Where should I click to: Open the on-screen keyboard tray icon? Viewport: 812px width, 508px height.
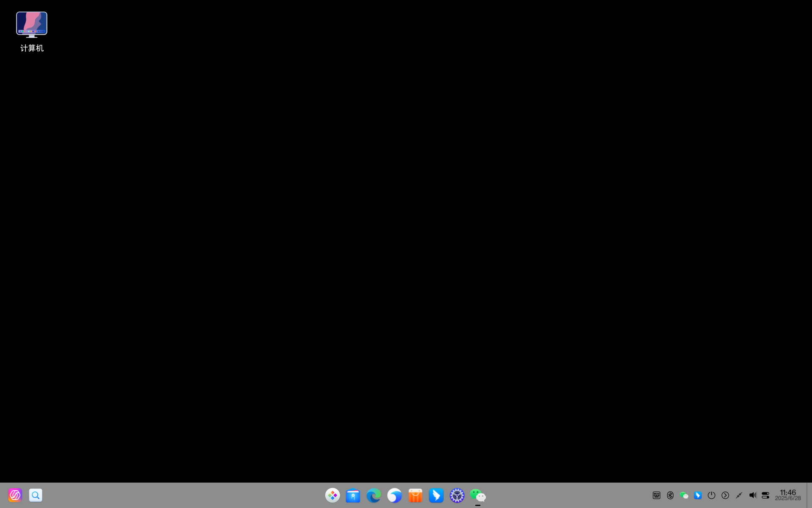coord(656,495)
